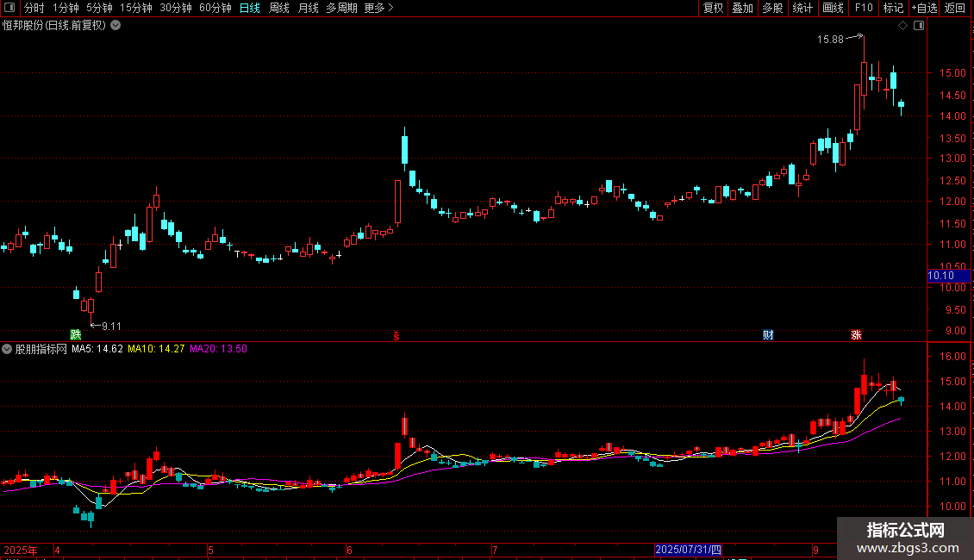Open the red S event marker
The image size is (974, 560).
tap(396, 336)
